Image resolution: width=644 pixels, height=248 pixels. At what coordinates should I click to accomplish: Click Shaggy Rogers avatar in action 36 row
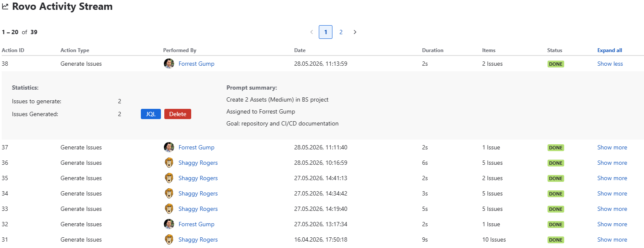click(169, 163)
